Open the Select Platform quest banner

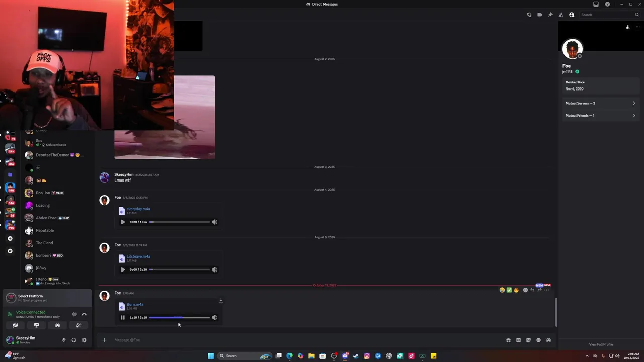pyautogui.click(x=47, y=298)
